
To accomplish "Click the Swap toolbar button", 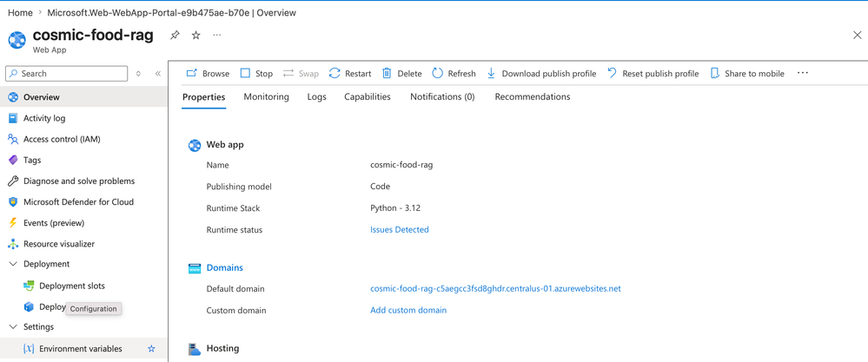I will pyautogui.click(x=301, y=74).
